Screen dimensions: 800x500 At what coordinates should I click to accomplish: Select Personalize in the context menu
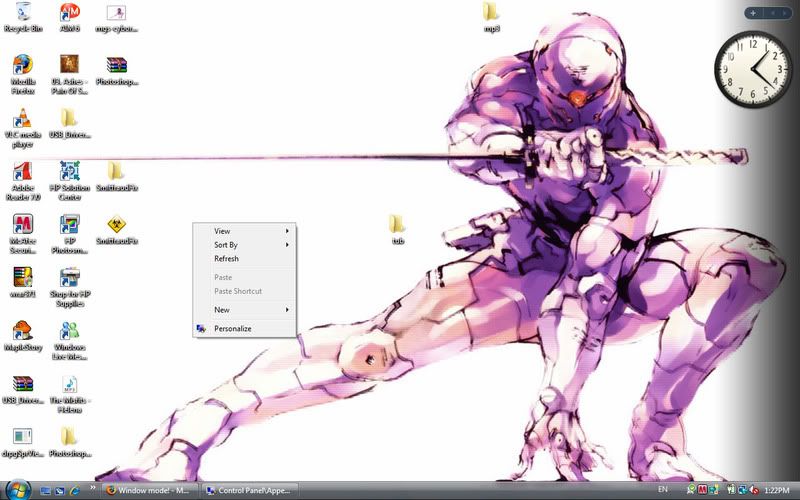click(232, 328)
